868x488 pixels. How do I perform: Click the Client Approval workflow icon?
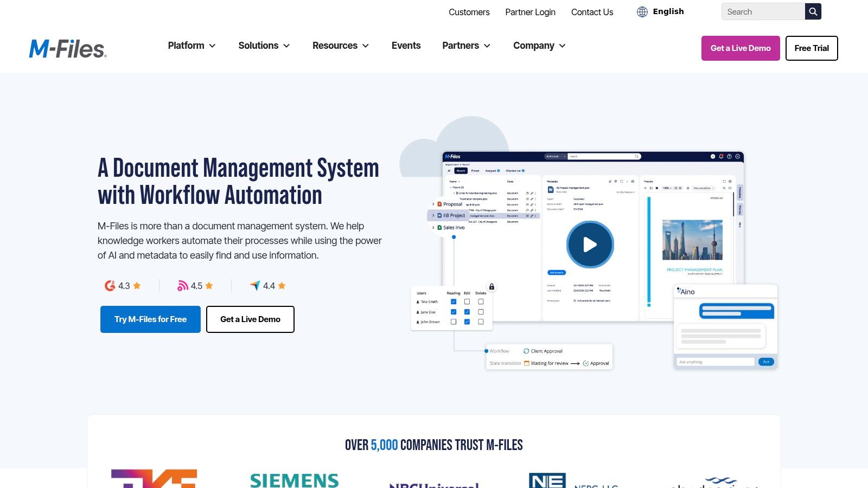tap(526, 351)
